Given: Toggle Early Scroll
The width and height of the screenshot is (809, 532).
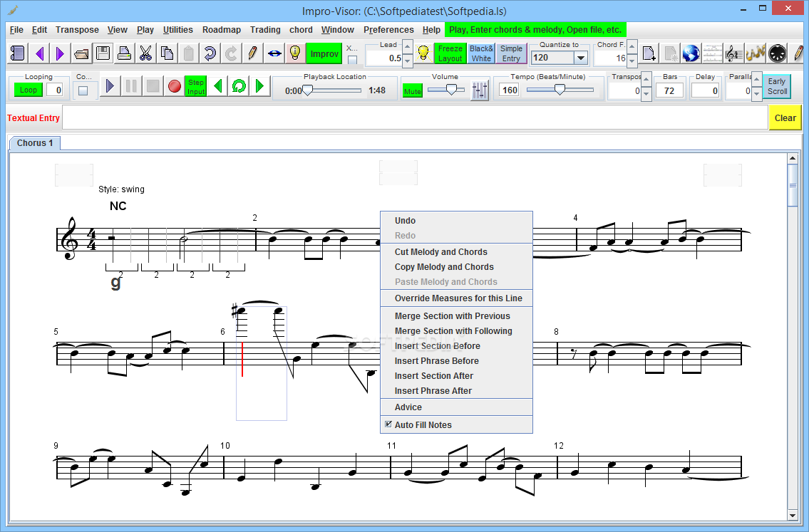Looking at the screenshot, I should pos(776,86).
